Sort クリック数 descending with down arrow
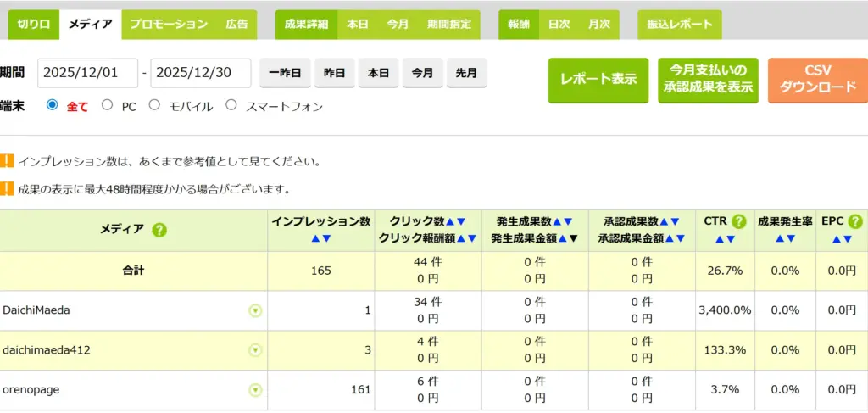Screen dimensions: 868x413 pos(461,221)
